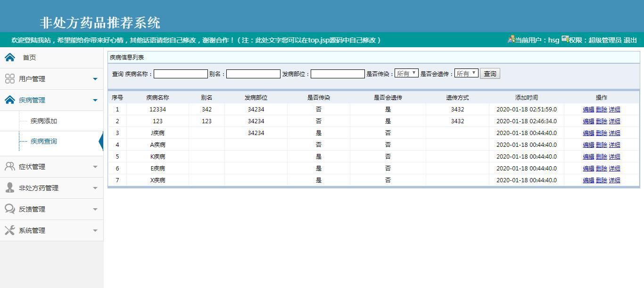The height and width of the screenshot is (288, 644).
Task: Edit the E疾病 row
Action: (x=588, y=168)
